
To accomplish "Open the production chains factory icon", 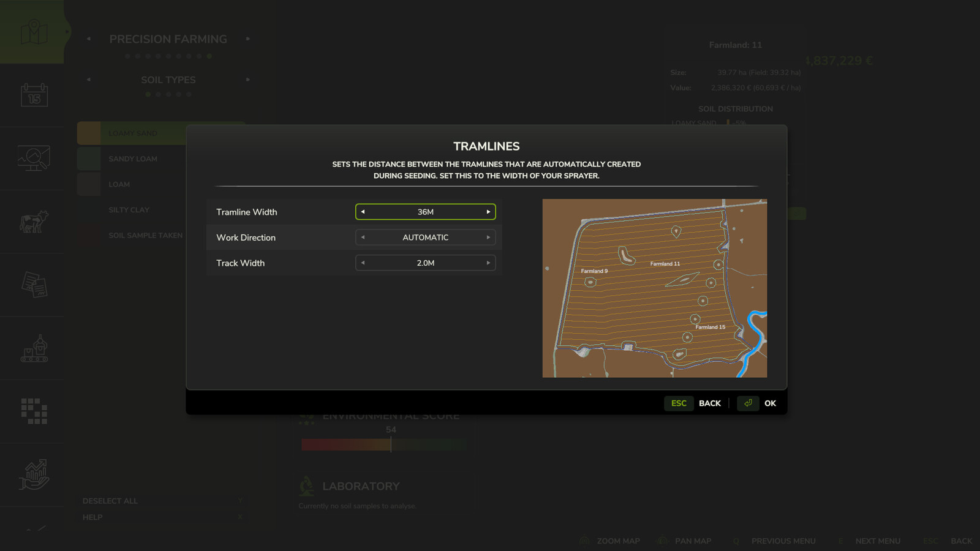I will [x=34, y=348].
